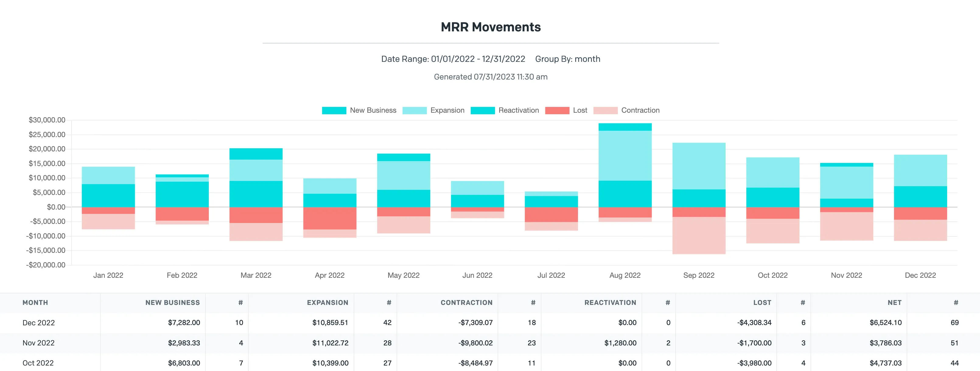Image resolution: width=980 pixels, height=371 pixels.
Task: Click the Aug 2022 expansion bar segment
Action: (x=625, y=155)
